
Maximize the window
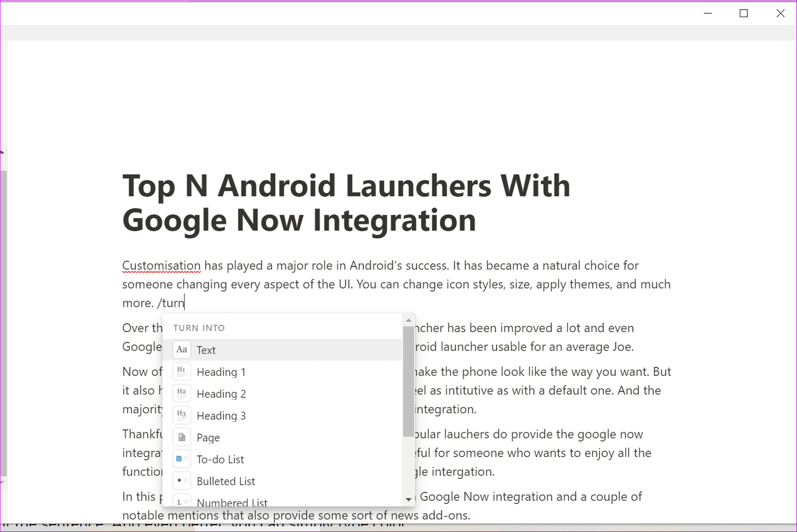[x=744, y=13]
